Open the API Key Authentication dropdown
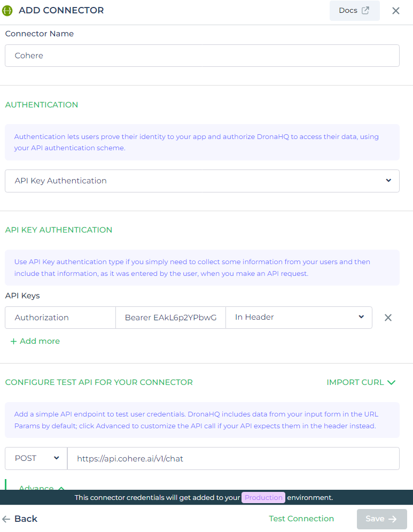The height and width of the screenshot is (532, 413). [201, 181]
